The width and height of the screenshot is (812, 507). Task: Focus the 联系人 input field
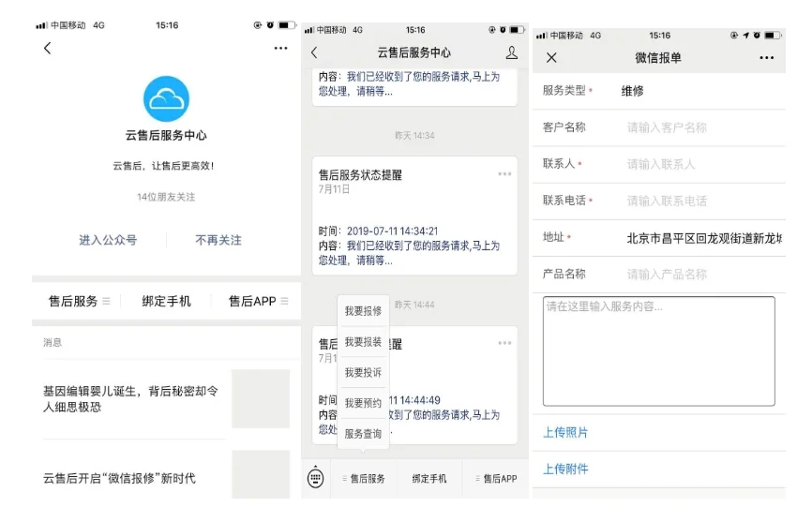point(705,164)
